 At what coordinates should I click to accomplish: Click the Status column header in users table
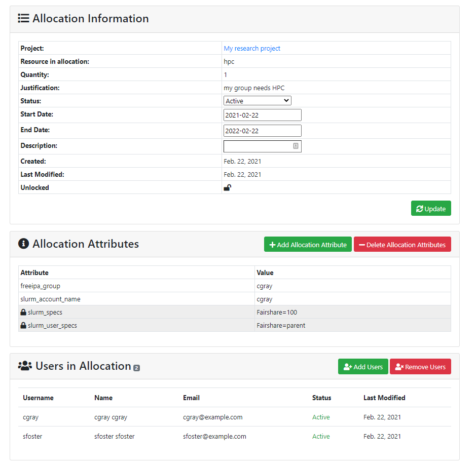pos(321,398)
